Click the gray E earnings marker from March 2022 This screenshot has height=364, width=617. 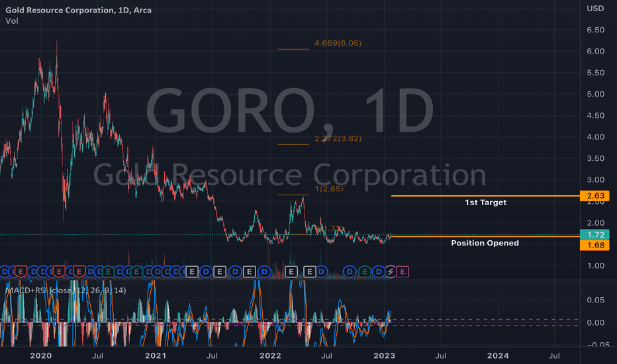click(x=291, y=271)
